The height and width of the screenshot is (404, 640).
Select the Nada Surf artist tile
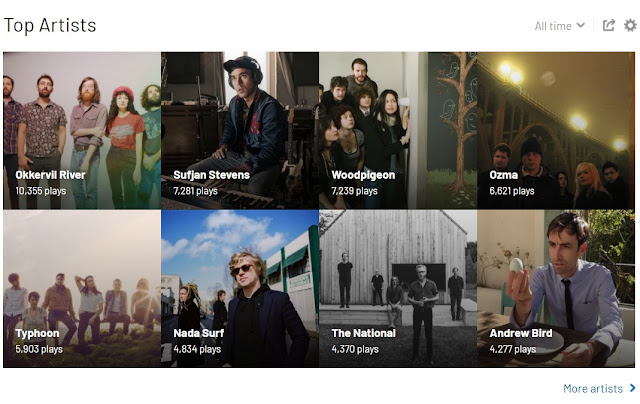coord(240,289)
